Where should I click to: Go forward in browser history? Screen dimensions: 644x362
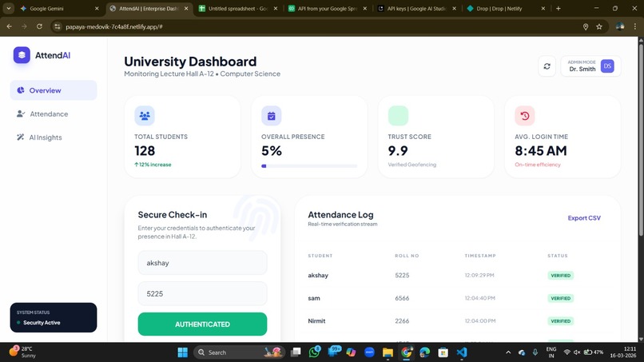tap(24, 26)
